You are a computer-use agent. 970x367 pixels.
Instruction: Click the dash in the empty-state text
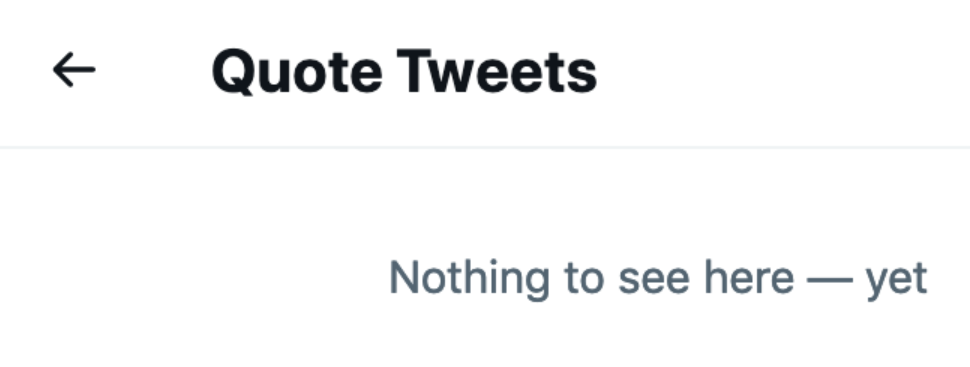click(x=830, y=280)
